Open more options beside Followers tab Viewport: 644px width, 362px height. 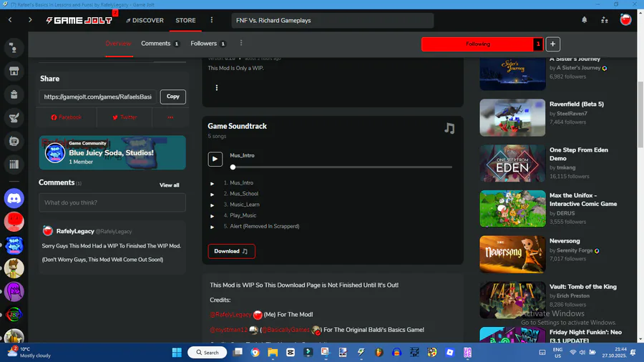click(241, 43)
